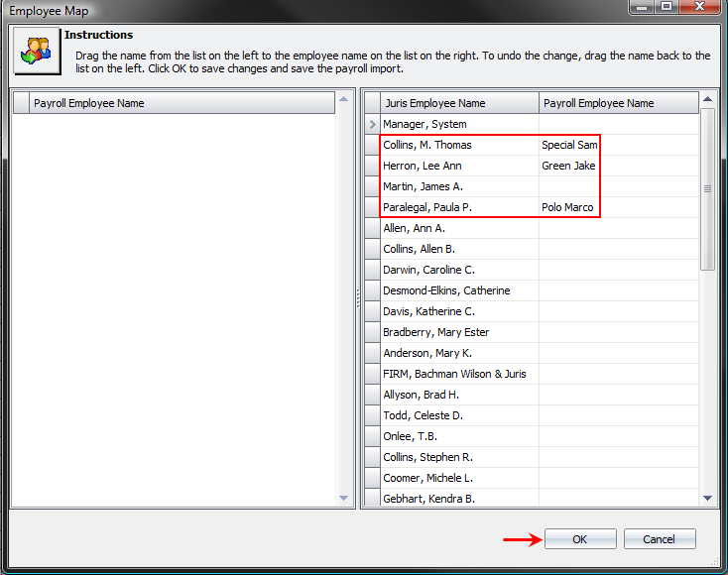This screenshot has width=728, height=575.
Task: Click the splitter between the two lists
Action: pos(358,298)
